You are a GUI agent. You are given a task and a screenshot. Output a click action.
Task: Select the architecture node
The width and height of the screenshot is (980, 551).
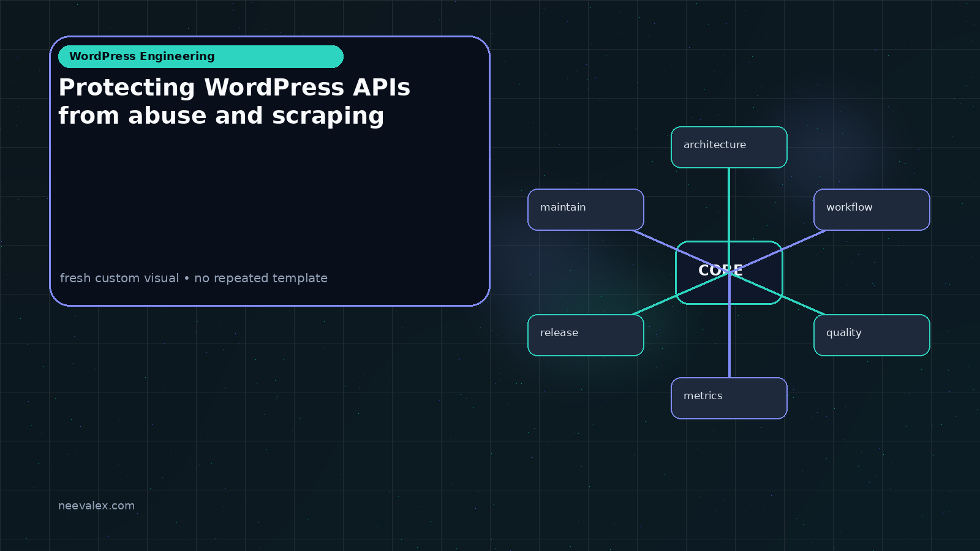pyautogui.click(x=729, y=147)
